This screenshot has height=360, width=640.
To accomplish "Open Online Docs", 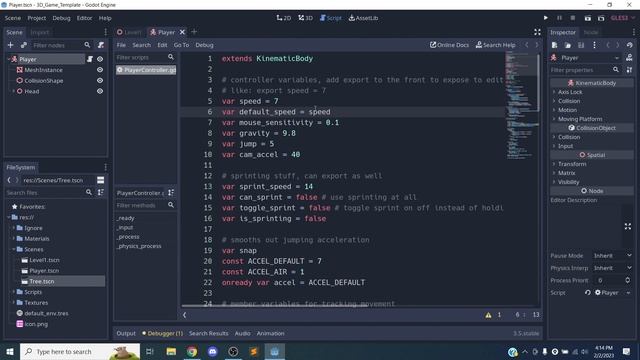I will click(x=449, y=45).
